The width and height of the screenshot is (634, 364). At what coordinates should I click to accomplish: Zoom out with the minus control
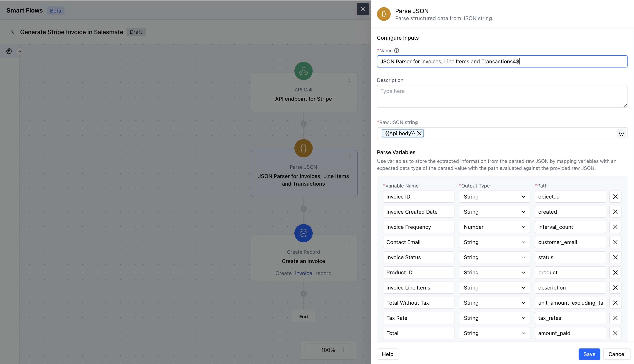point(313,350)
